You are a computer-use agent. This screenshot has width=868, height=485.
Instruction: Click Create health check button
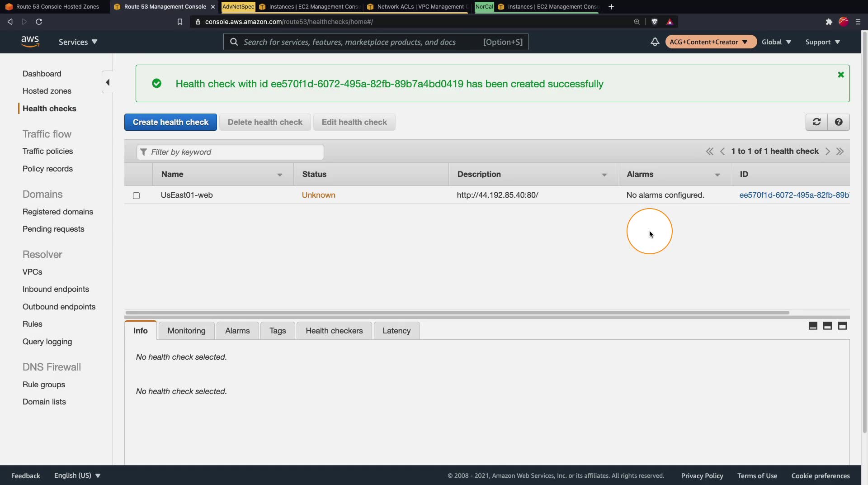[x=170, y=122]
